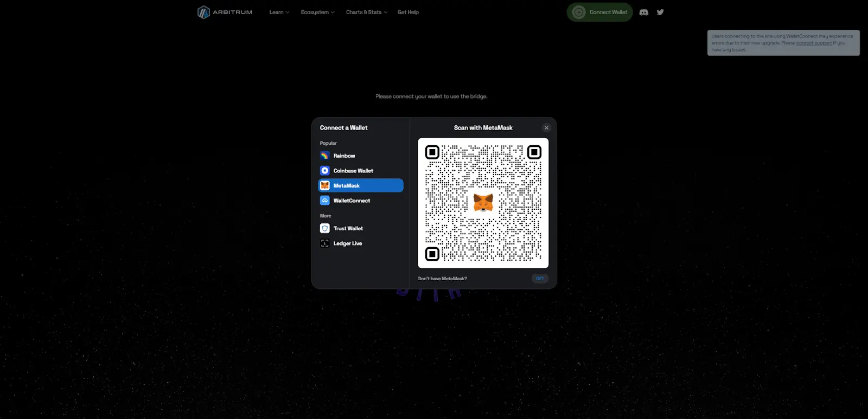Click the Connect Wallet button
The image size is (868, 419).
599,12
